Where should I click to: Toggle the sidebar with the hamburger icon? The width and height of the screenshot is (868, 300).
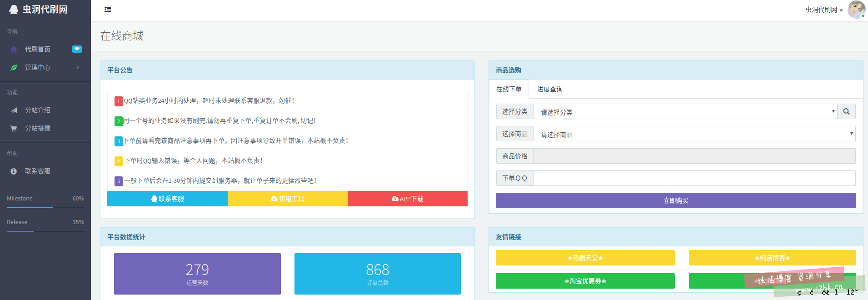click(x=108, y=10)
